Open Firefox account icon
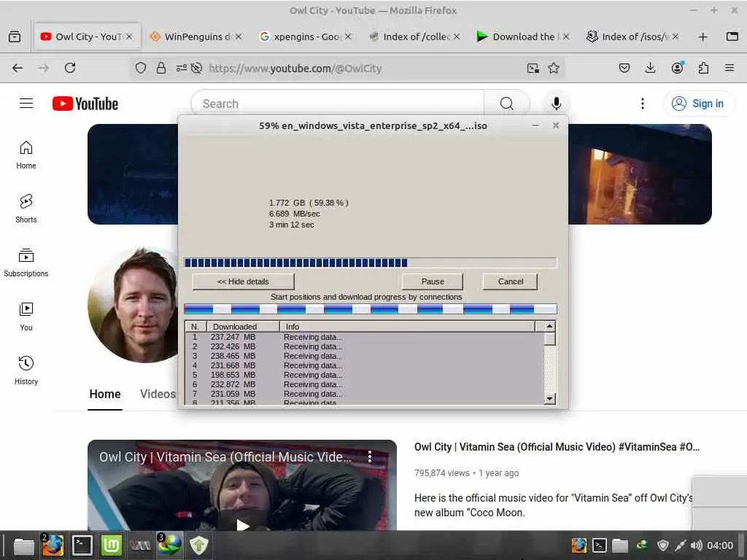Viewport: 747px width, 560px height. (677, 68)
